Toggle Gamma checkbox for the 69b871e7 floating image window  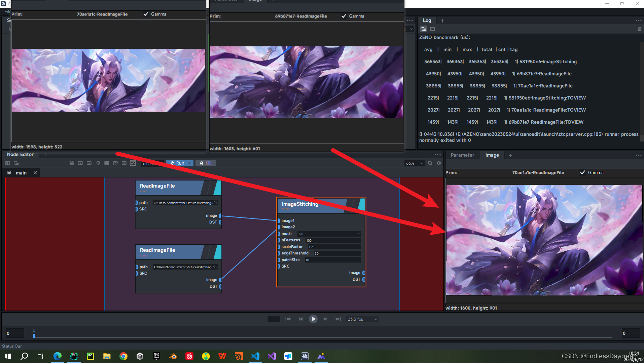click(344, 16)
